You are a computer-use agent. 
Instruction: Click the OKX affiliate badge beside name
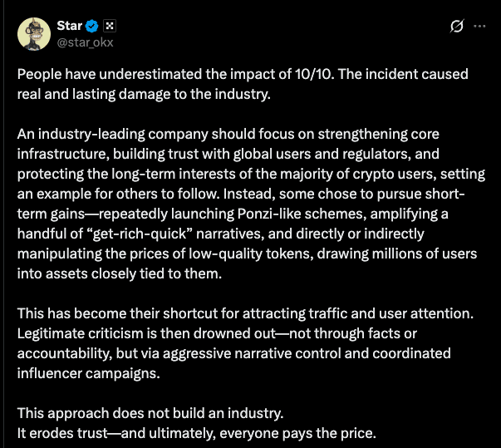point(111,24)
